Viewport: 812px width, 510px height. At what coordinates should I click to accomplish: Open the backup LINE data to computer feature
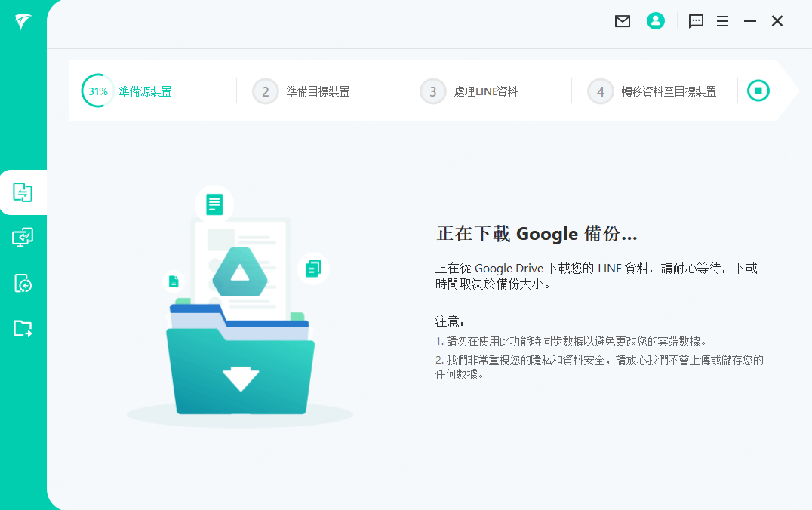point(23,238)
